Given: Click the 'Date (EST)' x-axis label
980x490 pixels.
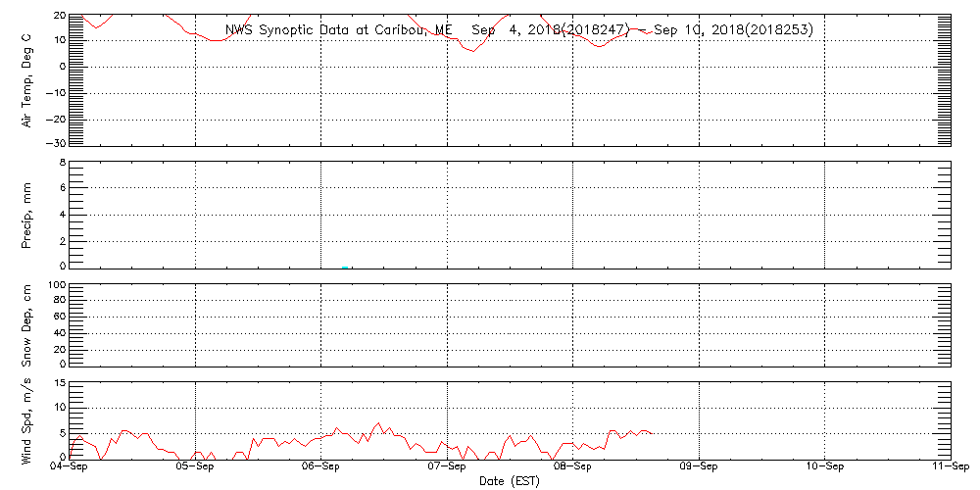Looking at the screenshot, I should click(510, 480).
